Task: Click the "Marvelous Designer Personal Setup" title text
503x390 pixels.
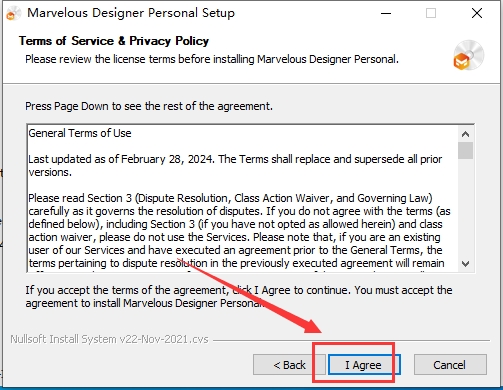Action: pos(131,13)
